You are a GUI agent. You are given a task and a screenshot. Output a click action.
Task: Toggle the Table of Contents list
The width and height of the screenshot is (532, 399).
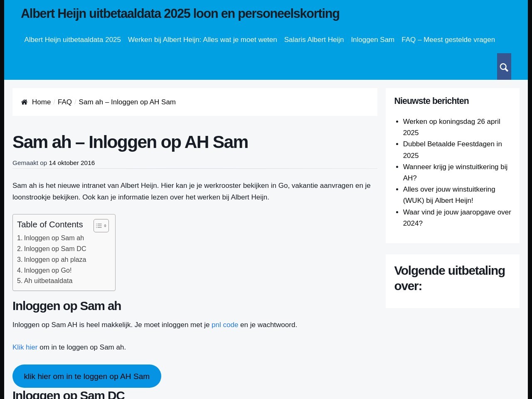101,226
